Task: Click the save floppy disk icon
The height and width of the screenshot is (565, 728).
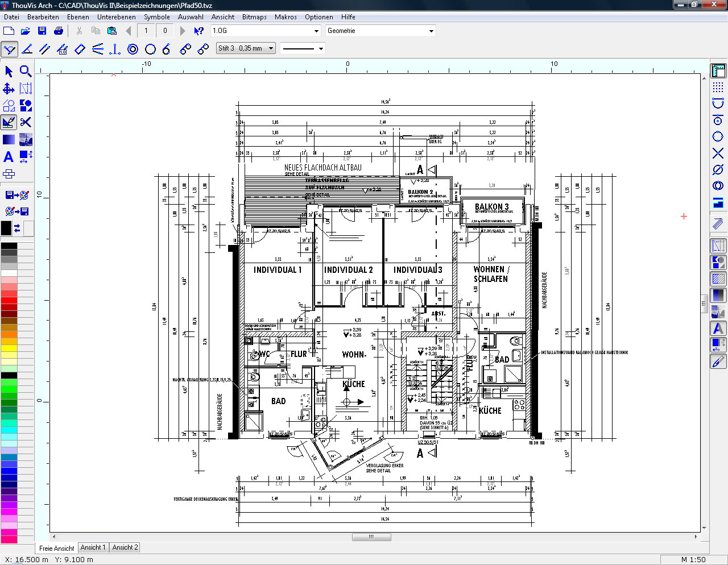Action: coord(42,31)
